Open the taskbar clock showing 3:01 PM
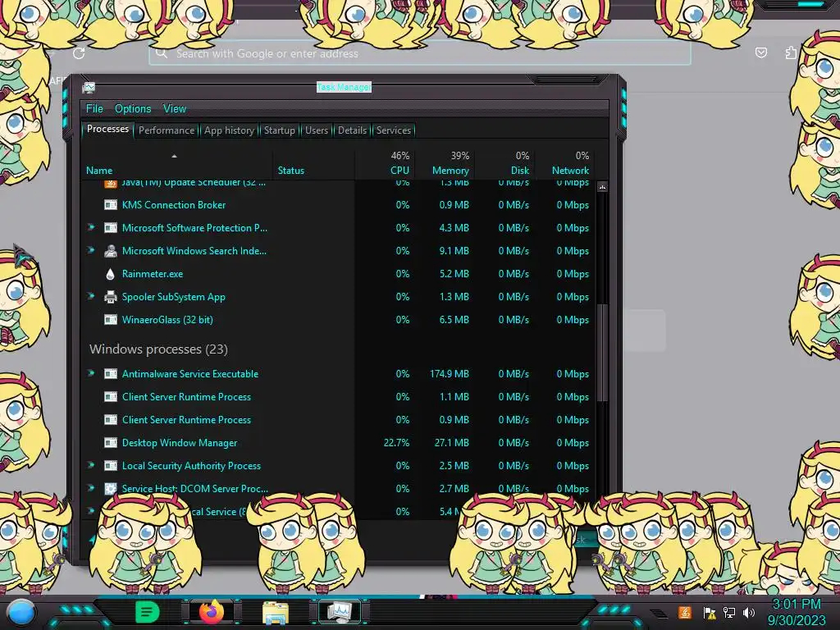 (797, 612)
